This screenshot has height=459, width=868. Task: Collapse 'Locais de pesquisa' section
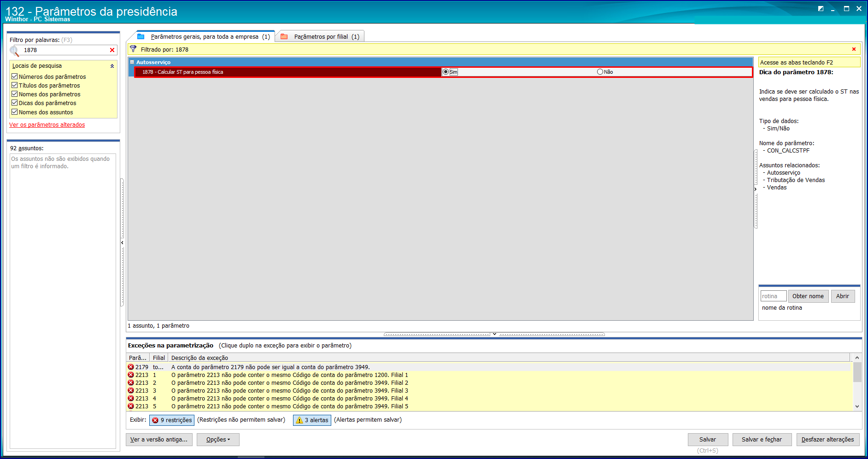tap(112, 66)
